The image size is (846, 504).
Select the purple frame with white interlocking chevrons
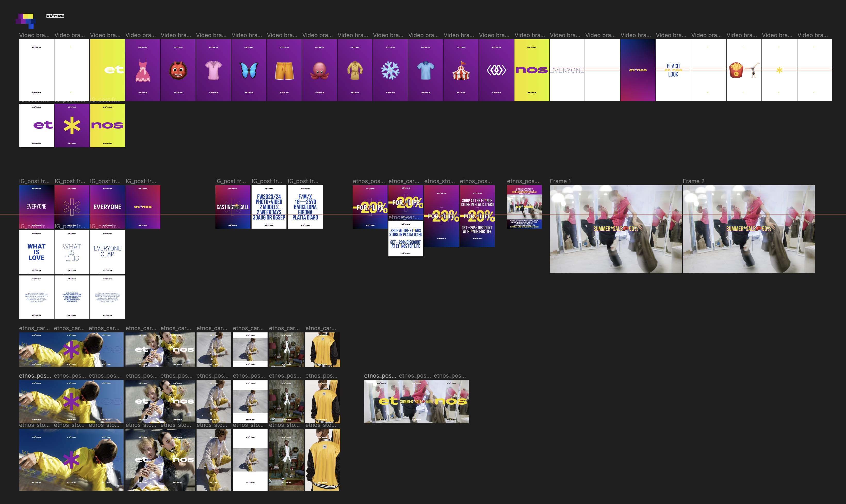496,70
